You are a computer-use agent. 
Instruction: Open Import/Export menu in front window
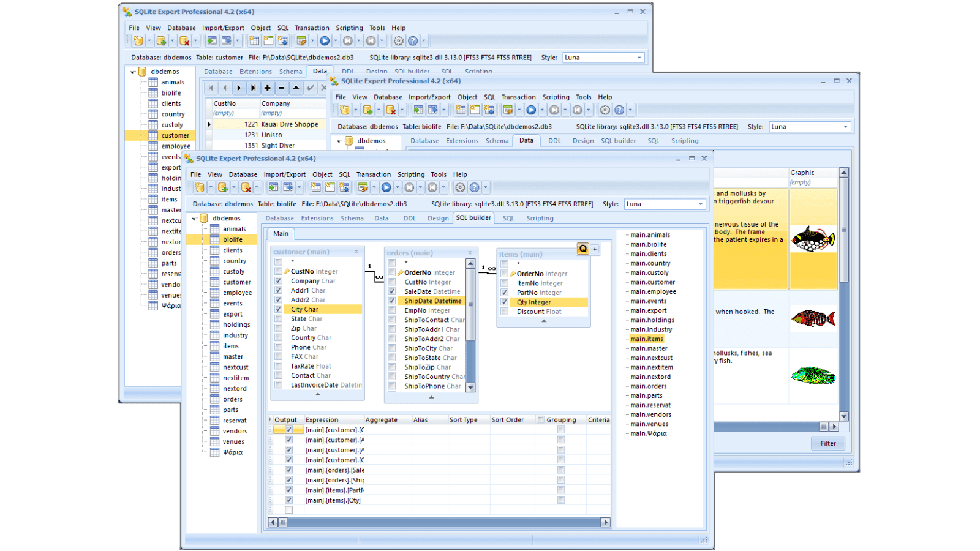coord(284,174)
